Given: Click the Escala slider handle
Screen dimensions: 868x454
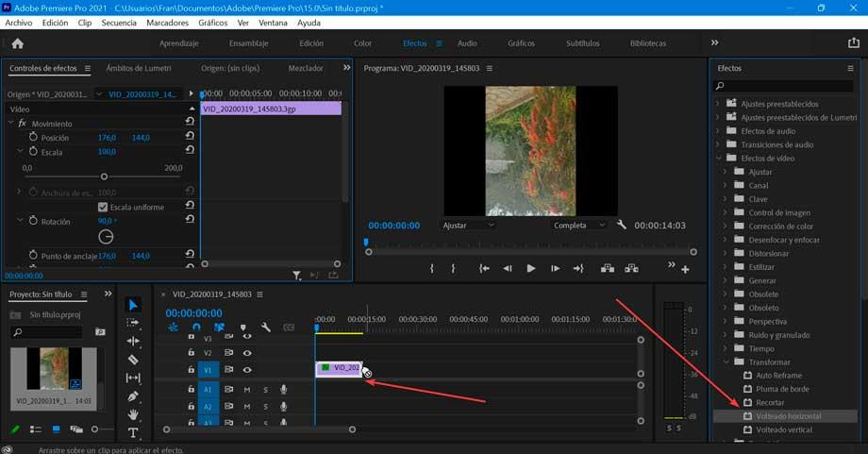Looking at the screenshot, I should (104, 177).
